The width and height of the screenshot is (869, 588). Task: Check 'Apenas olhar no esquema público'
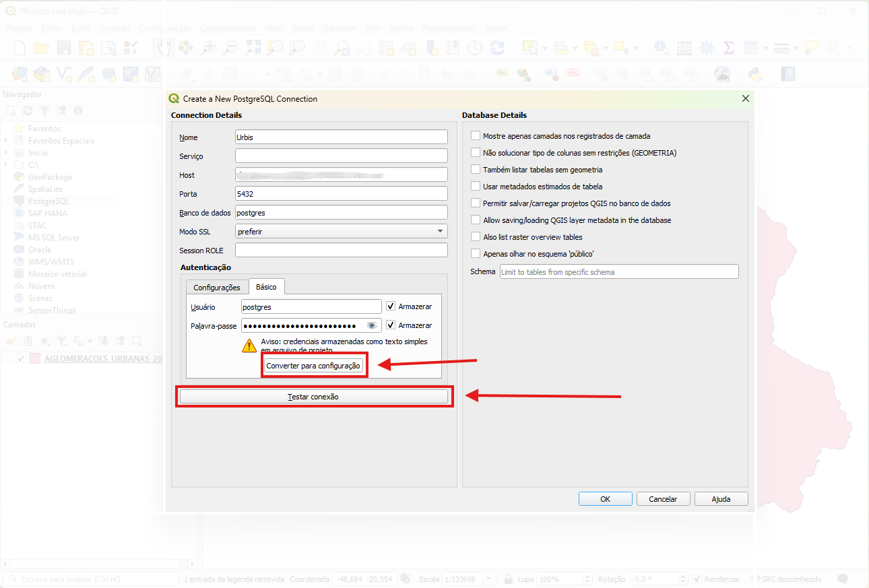476,254
